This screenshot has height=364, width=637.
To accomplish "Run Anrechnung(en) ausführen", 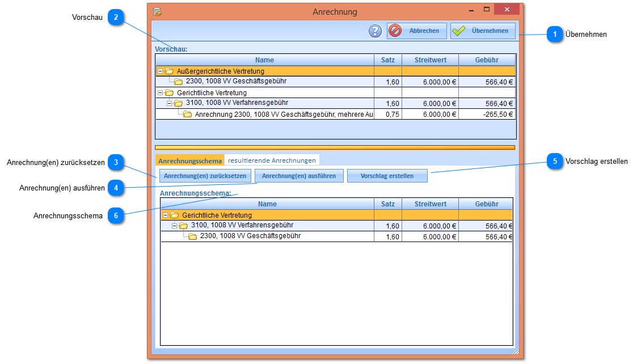I will 299,176.
